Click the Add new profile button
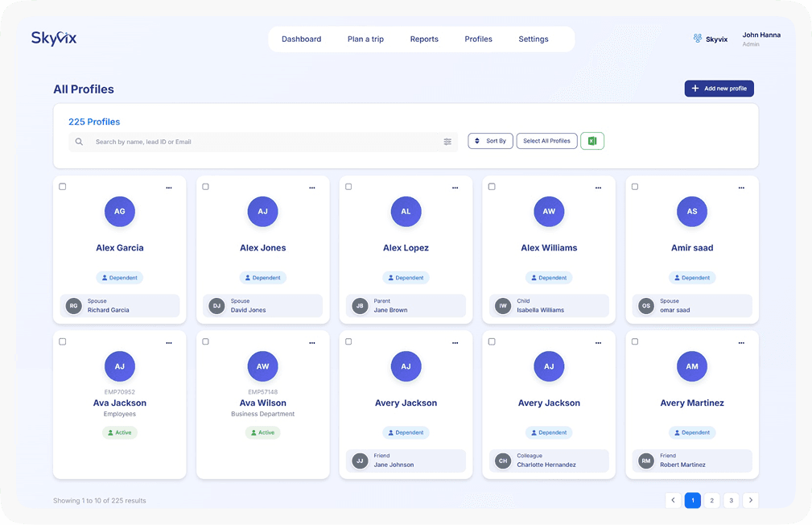The height and width of the screenshot is (525, 812). 719,89
